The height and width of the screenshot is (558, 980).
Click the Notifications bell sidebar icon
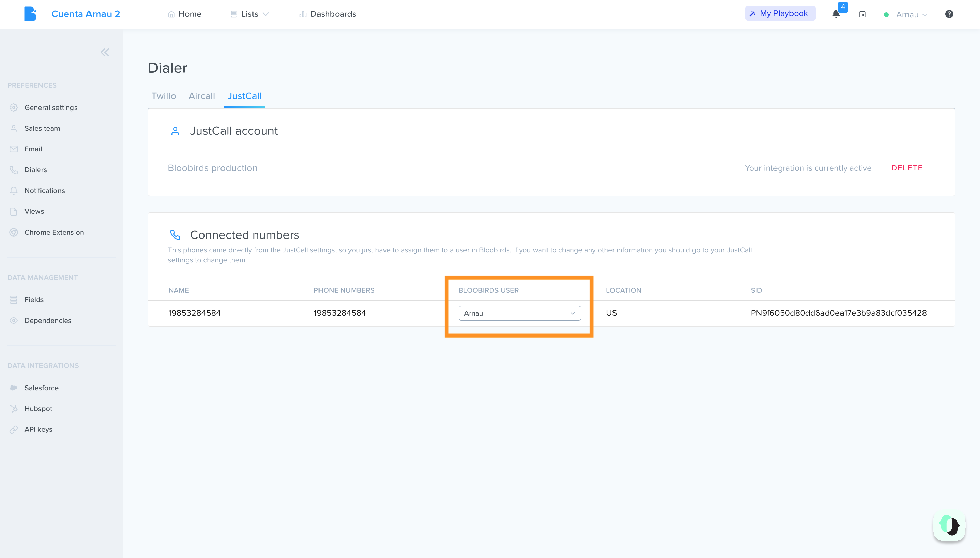pyautogui.click(x=14, y=191)
